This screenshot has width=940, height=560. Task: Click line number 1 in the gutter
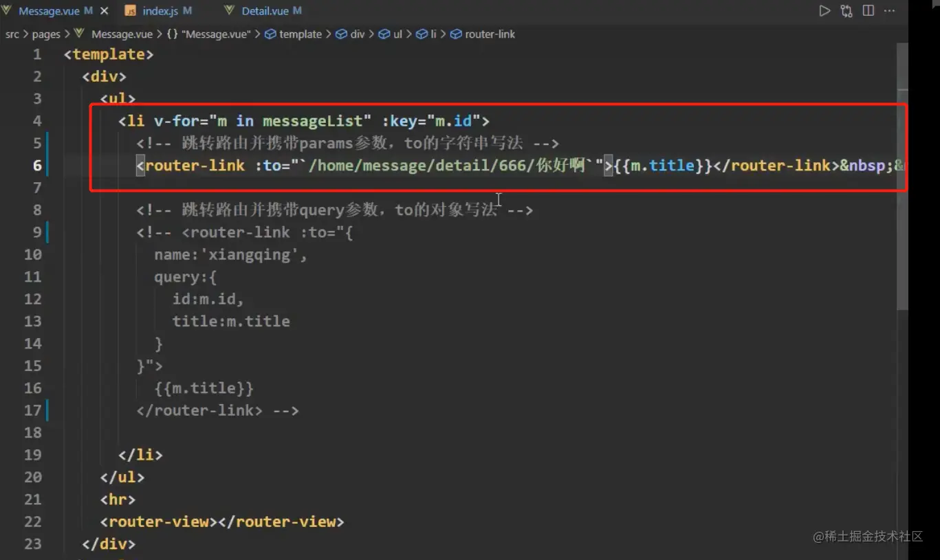tap(37, 54)
